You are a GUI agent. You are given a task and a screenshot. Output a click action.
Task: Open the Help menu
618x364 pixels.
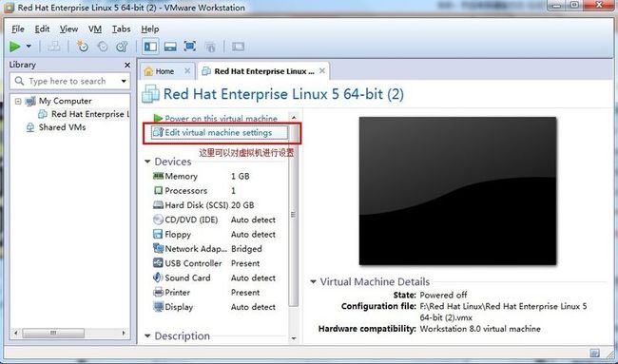pos(150,29)
